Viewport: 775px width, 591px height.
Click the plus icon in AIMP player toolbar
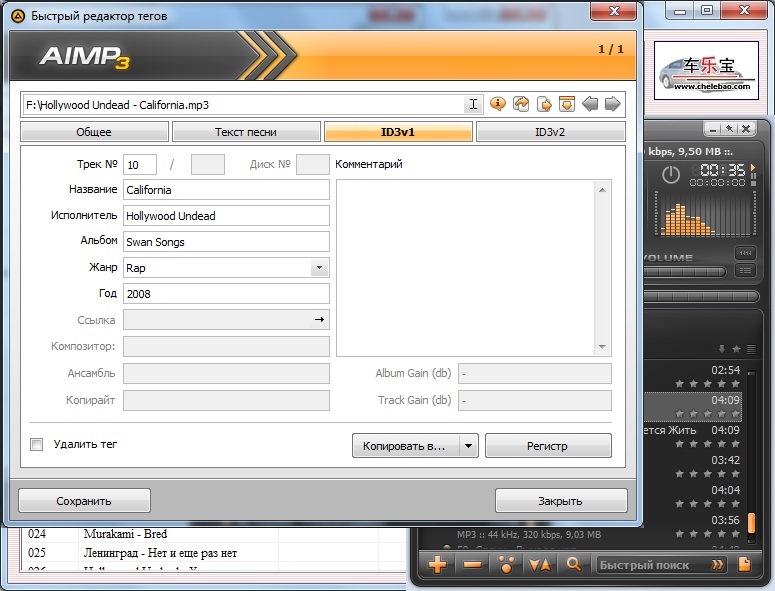(437, 564)
